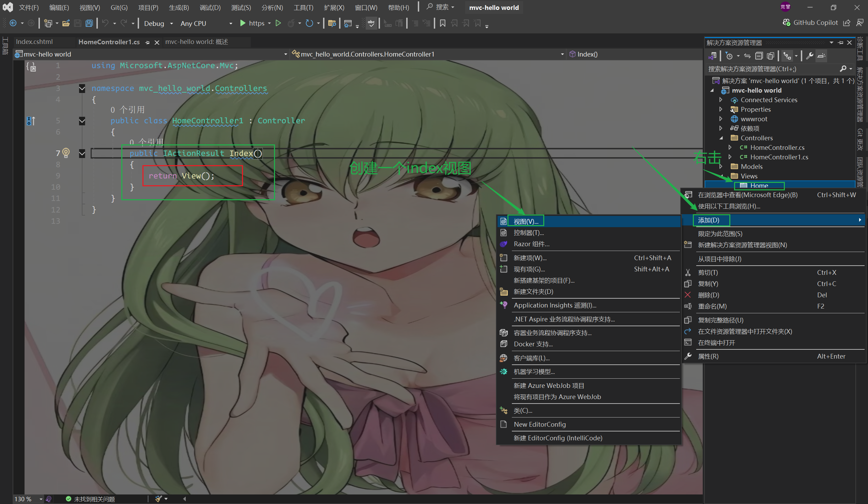Viewport: 868px width, 504px height.
Task: Open the 130 % zoom dropdown
Action: pyautogui.click(x=28, y=499)
